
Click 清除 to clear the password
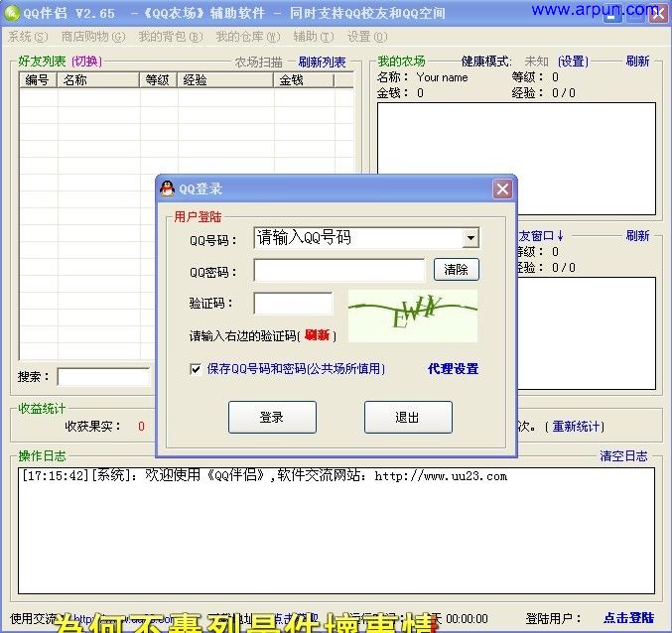[x=456, y=270]
